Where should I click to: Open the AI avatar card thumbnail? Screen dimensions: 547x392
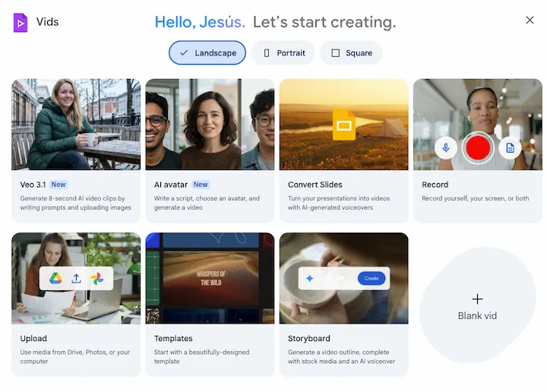coord(210,125)
